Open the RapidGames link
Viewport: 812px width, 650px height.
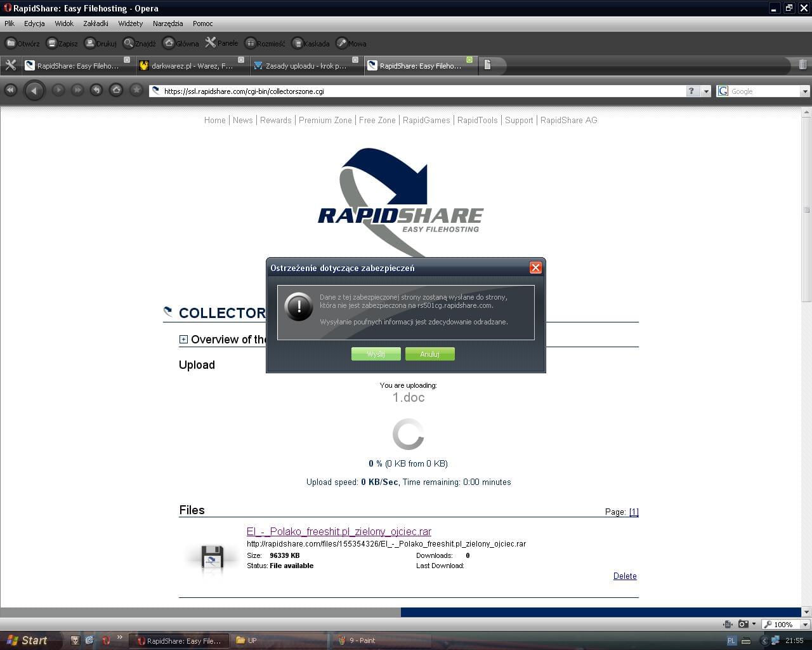(x=426, y=120)
